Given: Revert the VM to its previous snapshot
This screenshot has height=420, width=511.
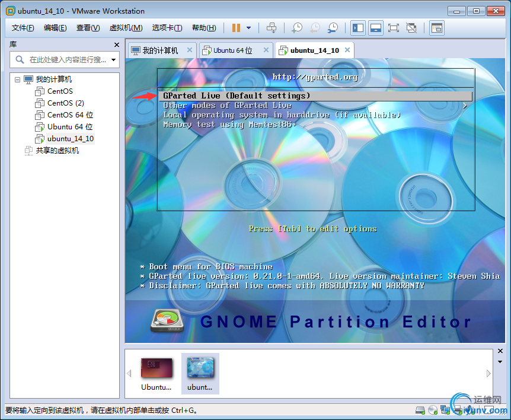Looking at the screenshot, I should [x=315, y=28].
